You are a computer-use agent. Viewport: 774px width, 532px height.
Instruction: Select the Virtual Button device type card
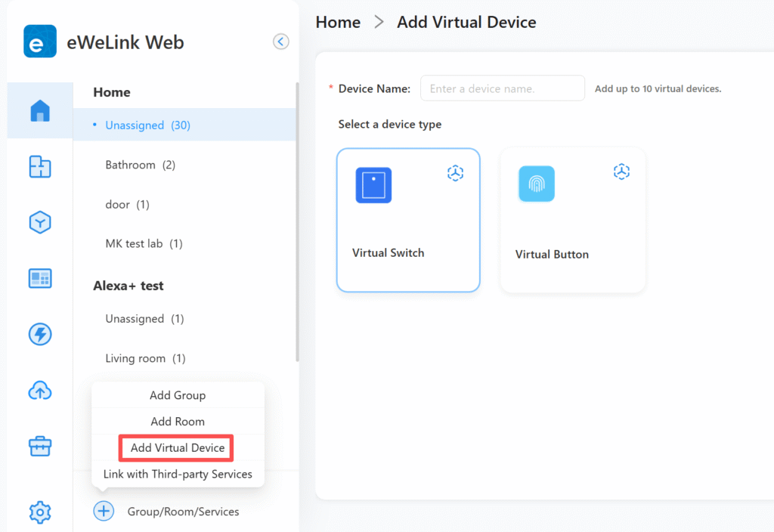[572, 220]
